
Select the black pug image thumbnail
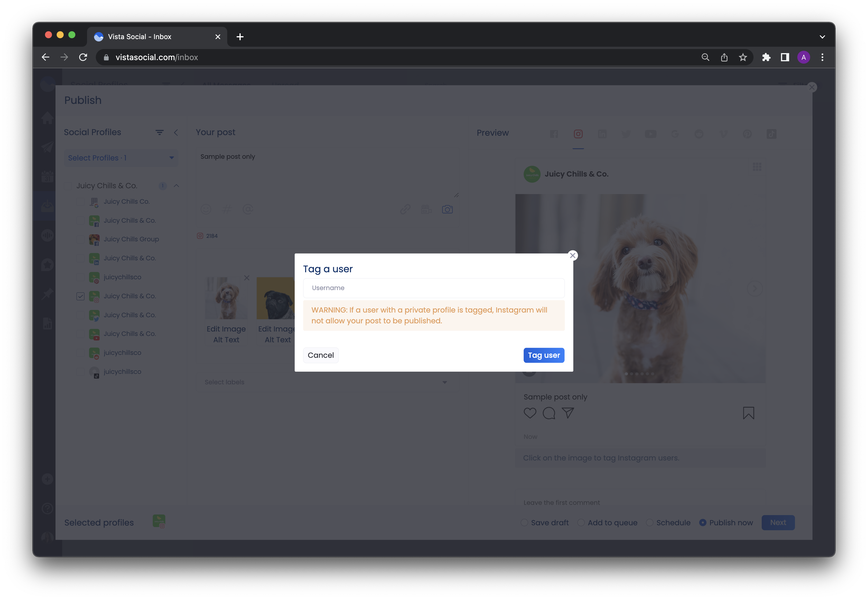[x=275, y=299]
